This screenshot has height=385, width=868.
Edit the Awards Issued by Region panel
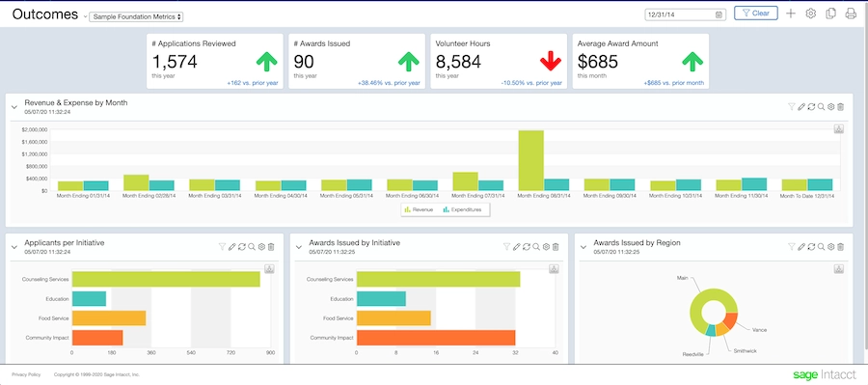click(801, 247)
